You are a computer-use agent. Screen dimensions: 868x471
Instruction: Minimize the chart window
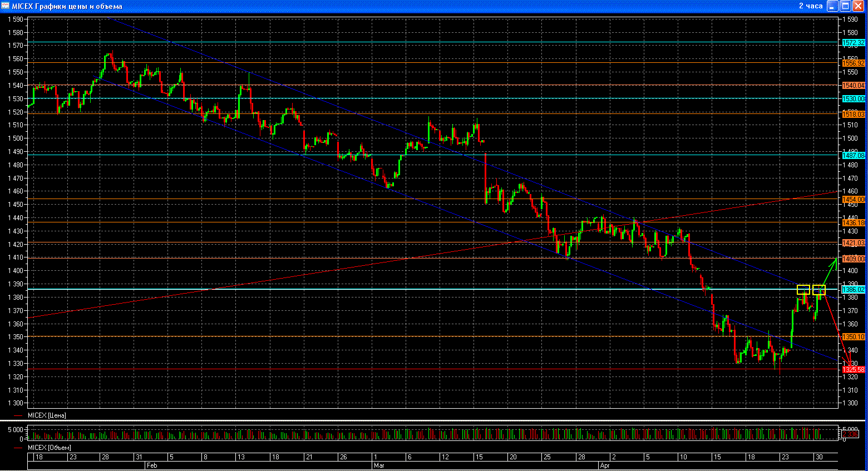point(832,6)
